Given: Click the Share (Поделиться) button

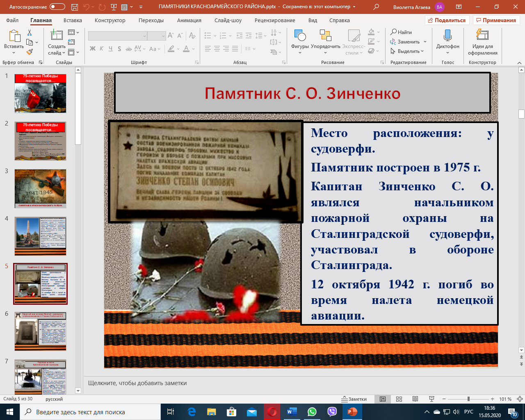Looking at the screenshot, I should pos(447,21).
